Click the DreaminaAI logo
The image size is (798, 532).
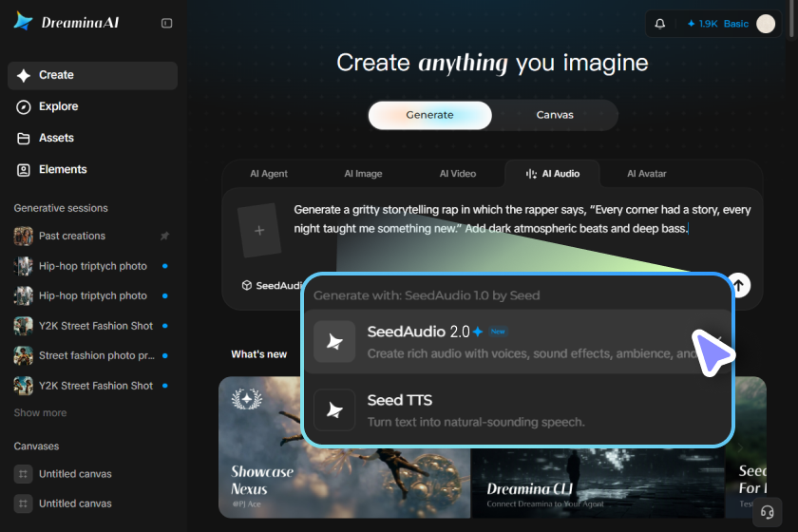click(x=66, y=22)
